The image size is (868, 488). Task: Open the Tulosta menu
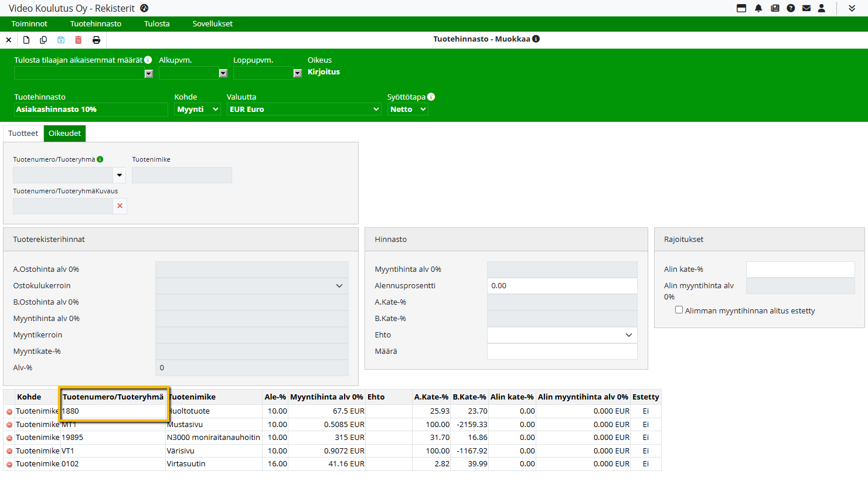click(157, 24)
